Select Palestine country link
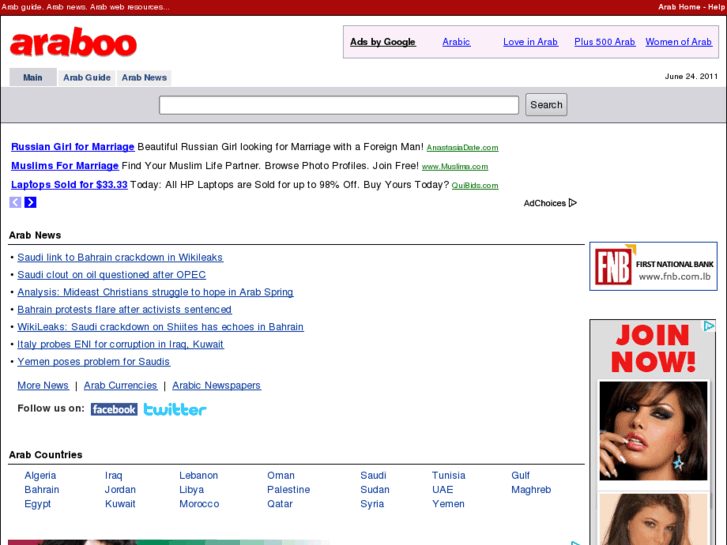The height and width of the screenshot is (545, 727). click(288, 490)
